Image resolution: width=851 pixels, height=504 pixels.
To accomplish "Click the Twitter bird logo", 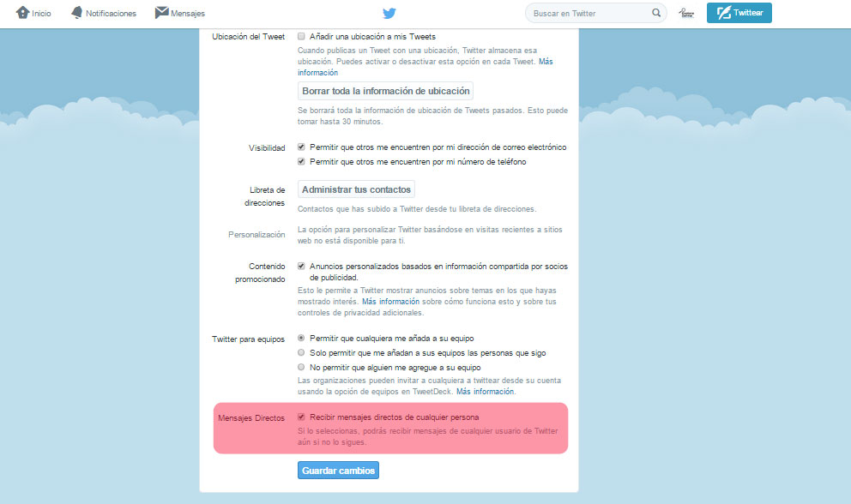I will [389, 13].
